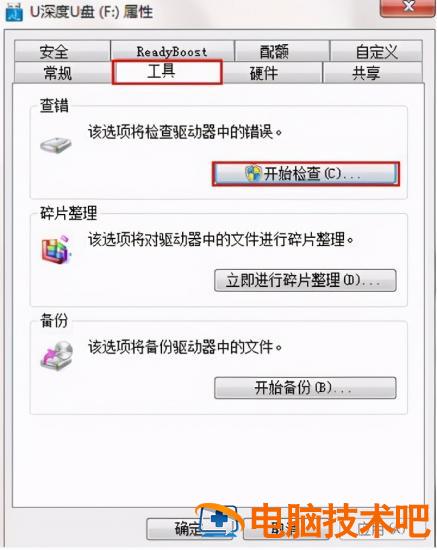
Task: Switch to the ReadyBoost tab
Action: point(172,51)
